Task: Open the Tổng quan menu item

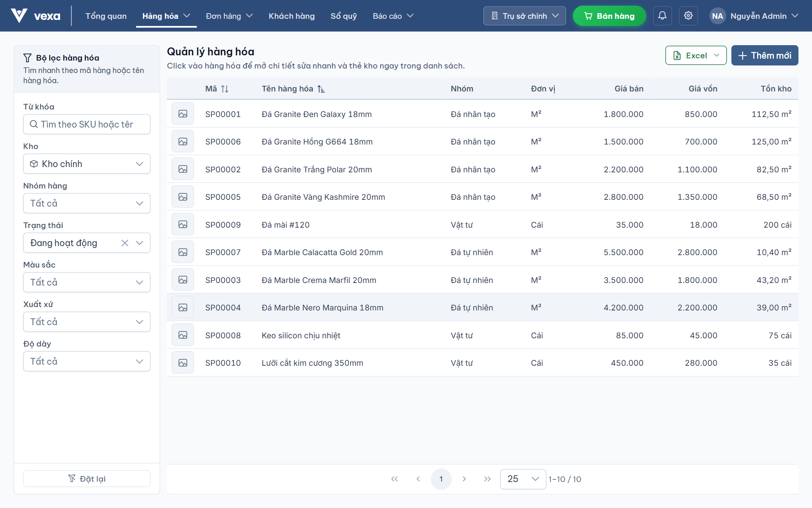Action: (106, 16)
